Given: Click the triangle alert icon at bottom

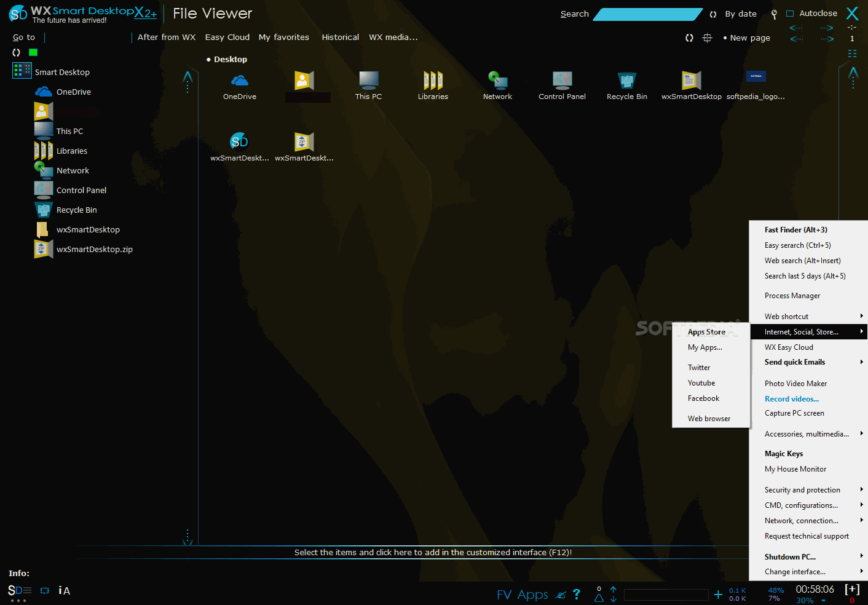Looking at the screenshot, I should (x=599, y=597).
